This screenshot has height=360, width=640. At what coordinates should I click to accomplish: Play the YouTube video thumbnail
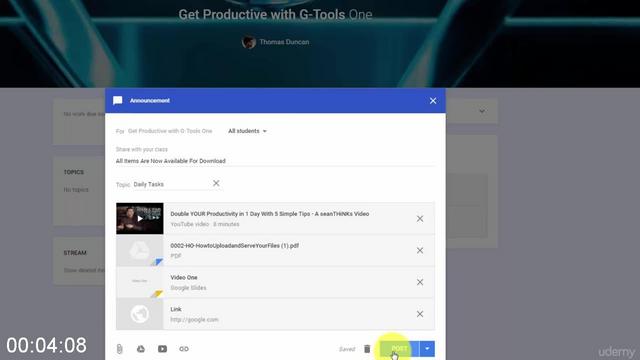coord(140,219)
